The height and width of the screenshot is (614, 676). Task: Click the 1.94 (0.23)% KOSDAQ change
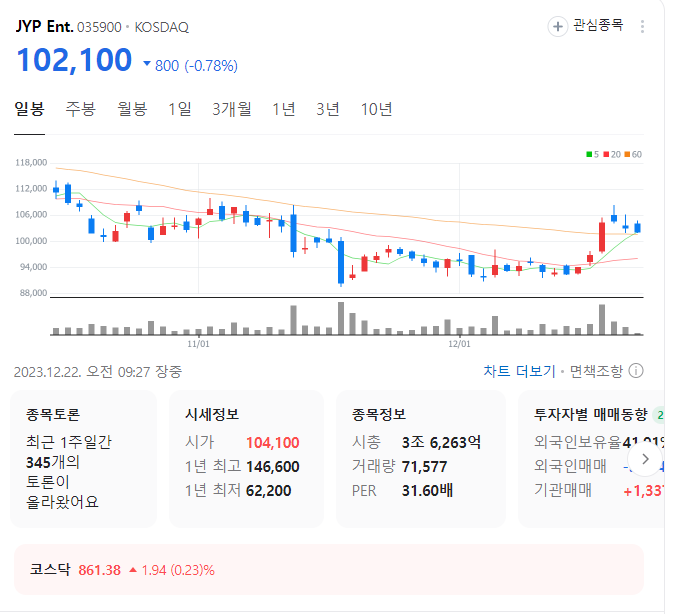(x=172, y=570)
